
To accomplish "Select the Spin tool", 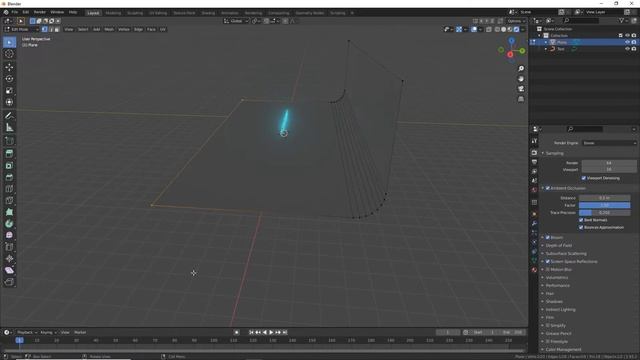I will [9, 224].
